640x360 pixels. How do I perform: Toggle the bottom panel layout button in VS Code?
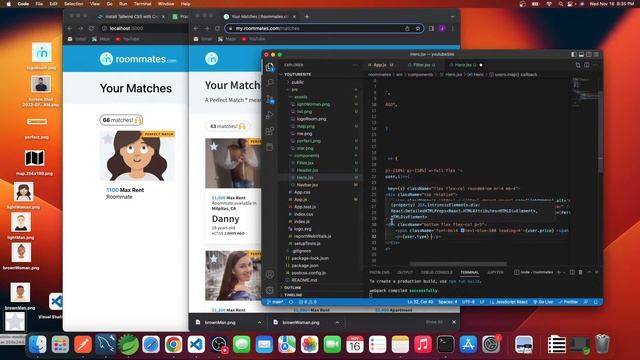click(x=581, y=54)
